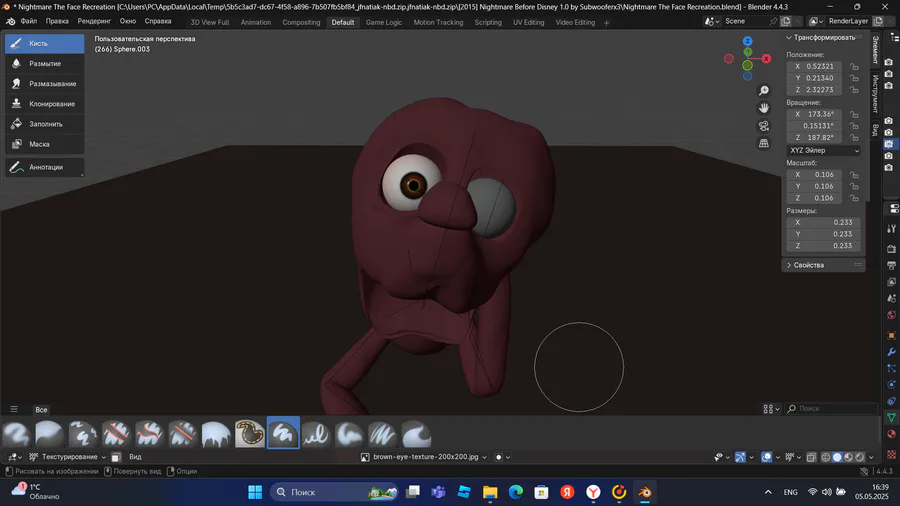The height and width of the screenshot is (506, 900).
Task: Open the Texture checker properties tab
Action: tap(891, 454)
